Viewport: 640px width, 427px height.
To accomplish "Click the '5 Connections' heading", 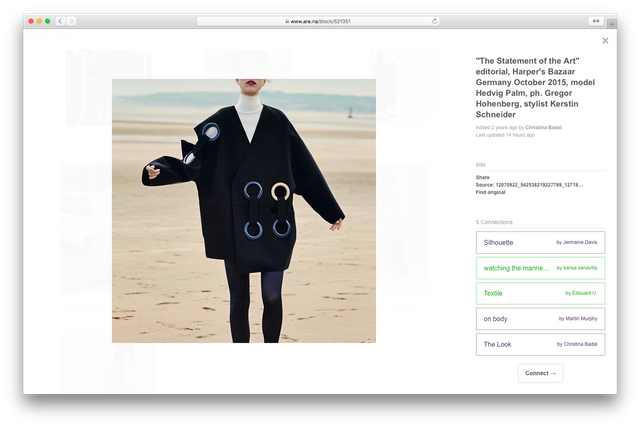I will (494, 222).
